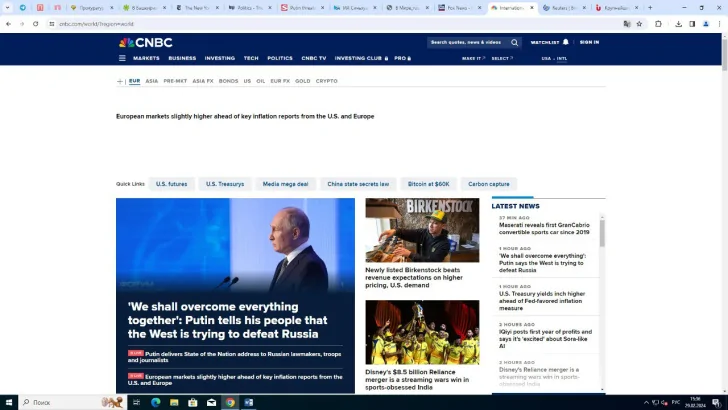Open the Markets menu item
Image resolution: width=728 pixels, height=410 pixels.
(146, 58)
